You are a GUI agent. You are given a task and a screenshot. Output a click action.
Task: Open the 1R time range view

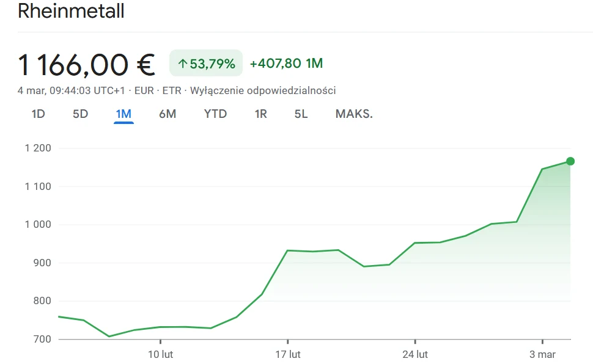coord(260,114)
